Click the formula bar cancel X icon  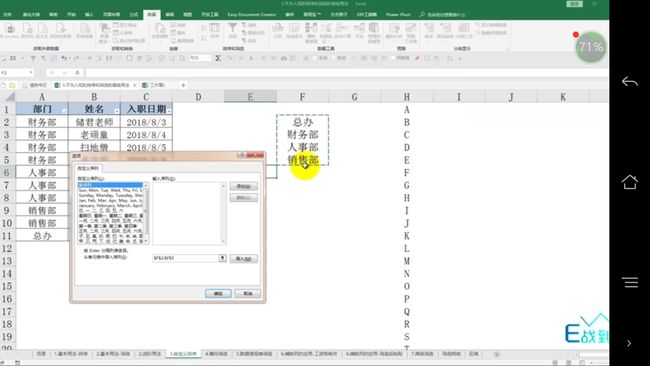point(52,73)
